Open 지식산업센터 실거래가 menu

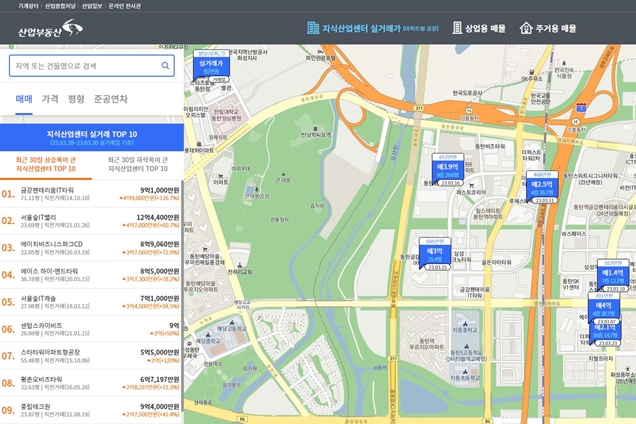[x=372, y=28]
